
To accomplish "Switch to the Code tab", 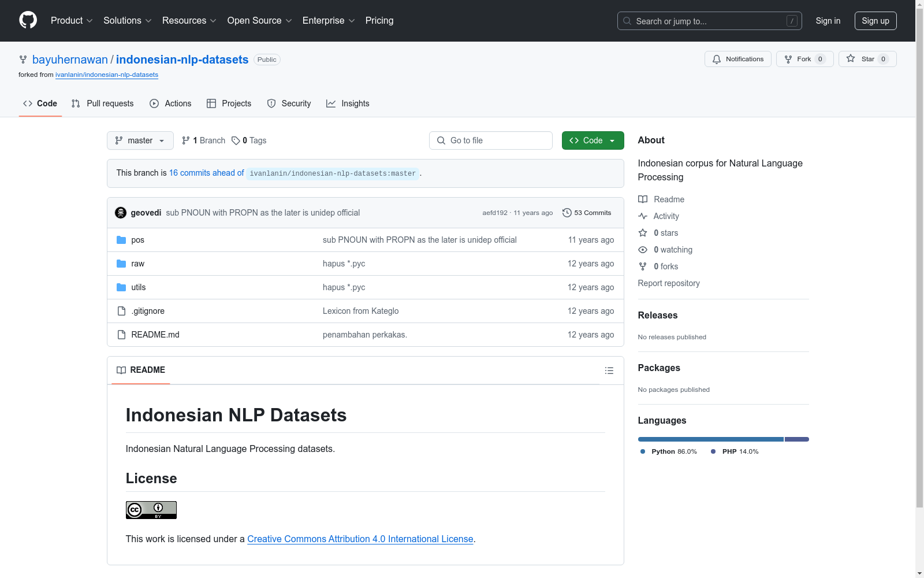I will pyautogui.click(x=40, y=103).
